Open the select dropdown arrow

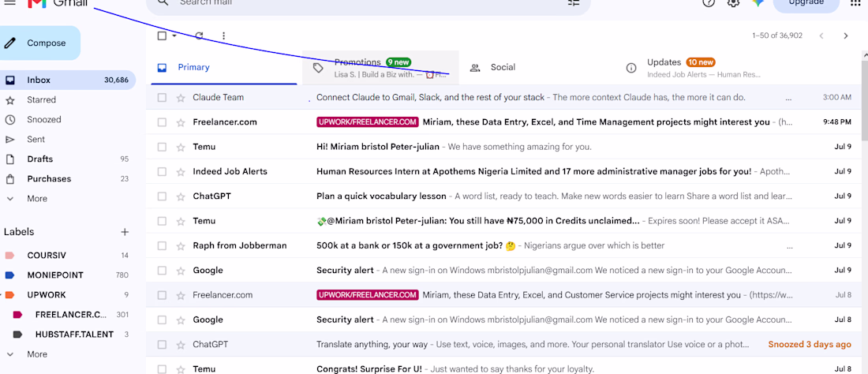tap(174, 36)
